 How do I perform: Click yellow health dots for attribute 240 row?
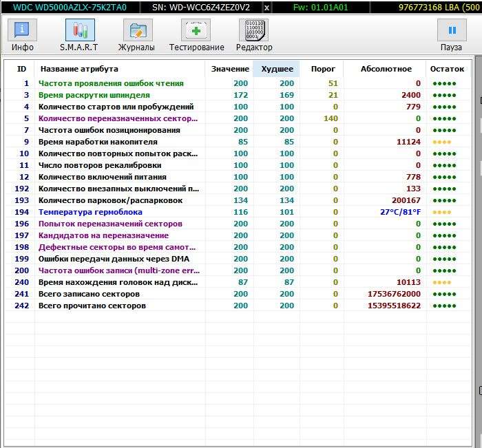(442, 282)
